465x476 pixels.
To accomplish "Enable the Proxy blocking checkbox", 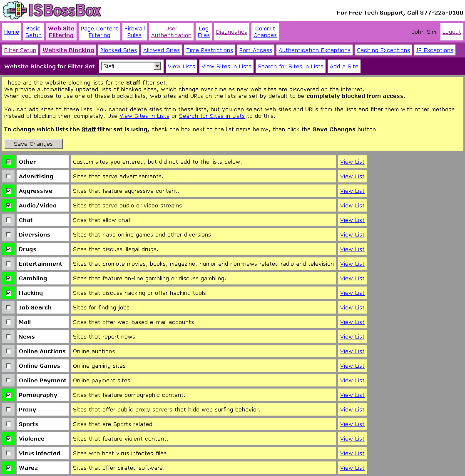I will pos(9,410).
